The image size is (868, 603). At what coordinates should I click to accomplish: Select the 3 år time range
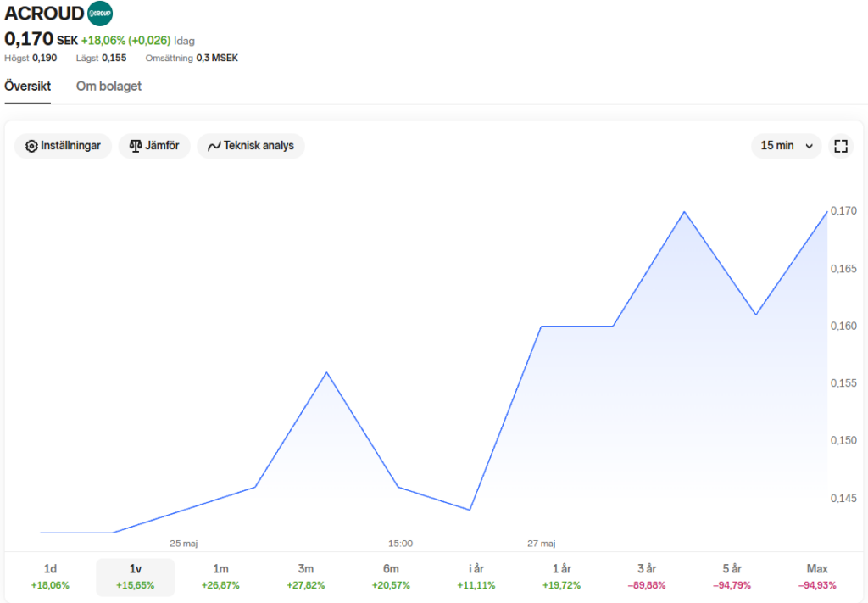point(647,577)
